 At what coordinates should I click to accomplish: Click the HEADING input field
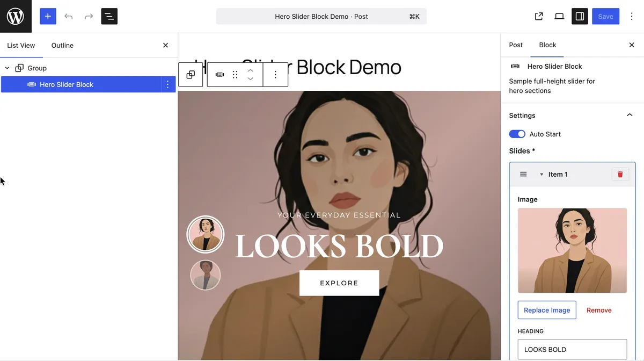point(572,349)
